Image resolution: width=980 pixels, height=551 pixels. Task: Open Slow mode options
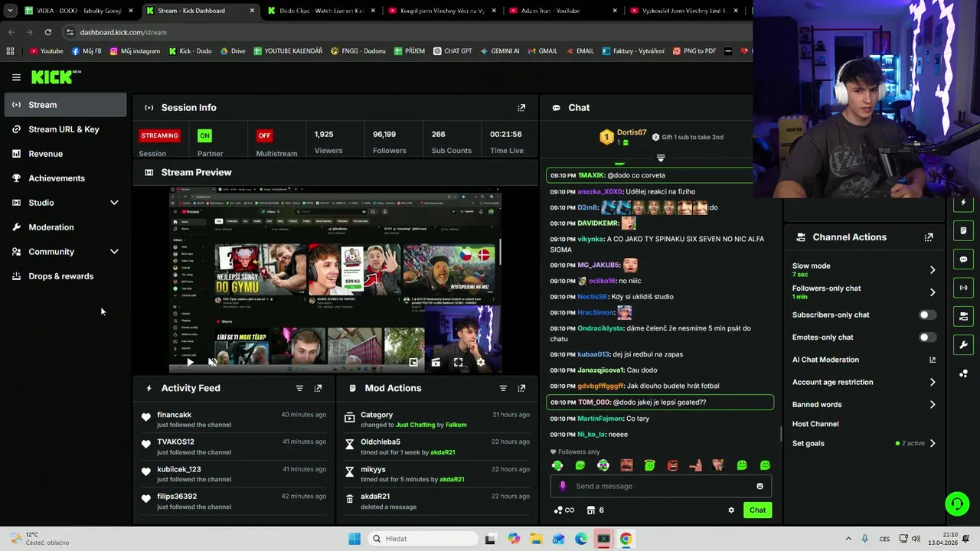click(864, 269)
